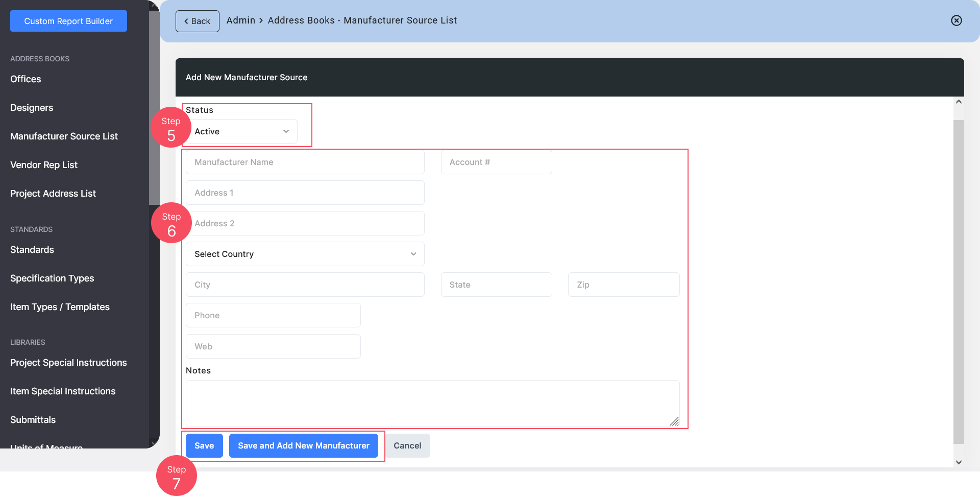Screen dimensions: 980x496
Task: Click the Back button
Action: (198, 21)
